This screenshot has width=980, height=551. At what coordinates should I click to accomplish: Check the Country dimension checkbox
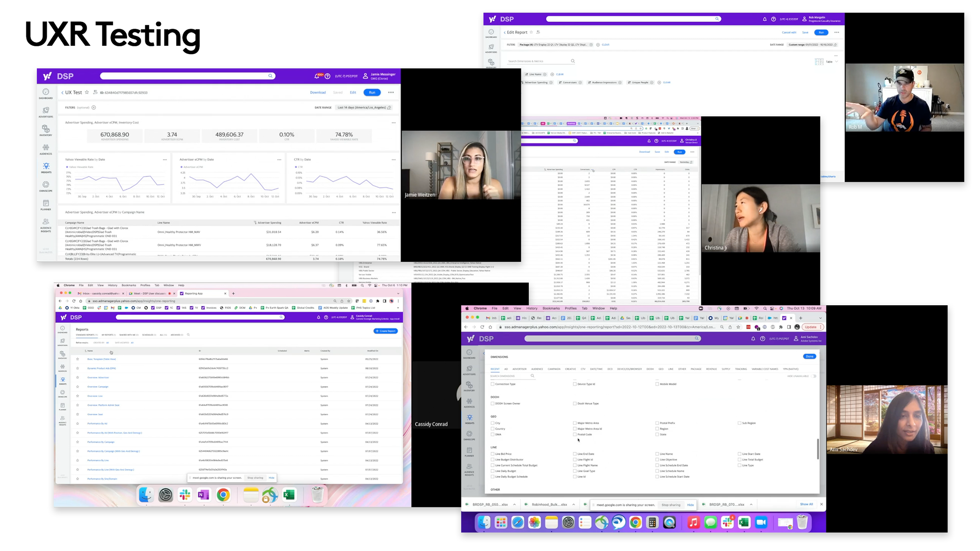click(x=493, y=429)
